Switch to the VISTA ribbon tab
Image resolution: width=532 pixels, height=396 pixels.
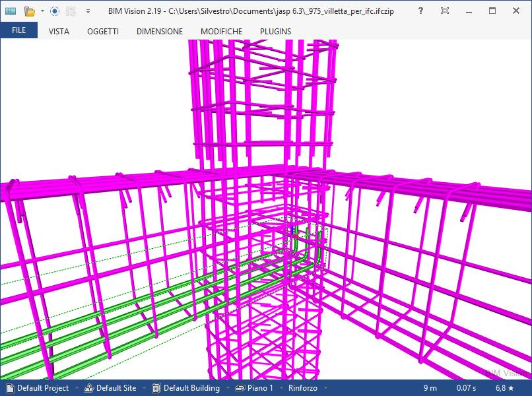pos(59,32)
